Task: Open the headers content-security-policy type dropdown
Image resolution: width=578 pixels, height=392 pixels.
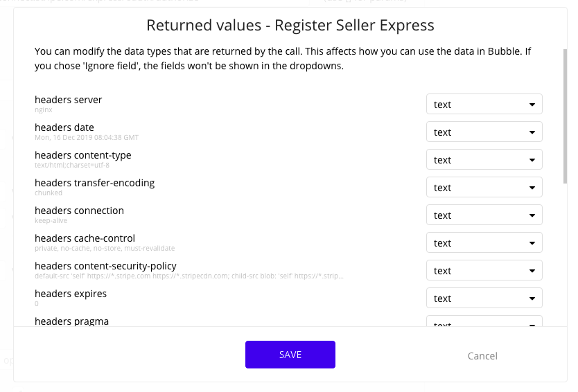Action: 484,271
